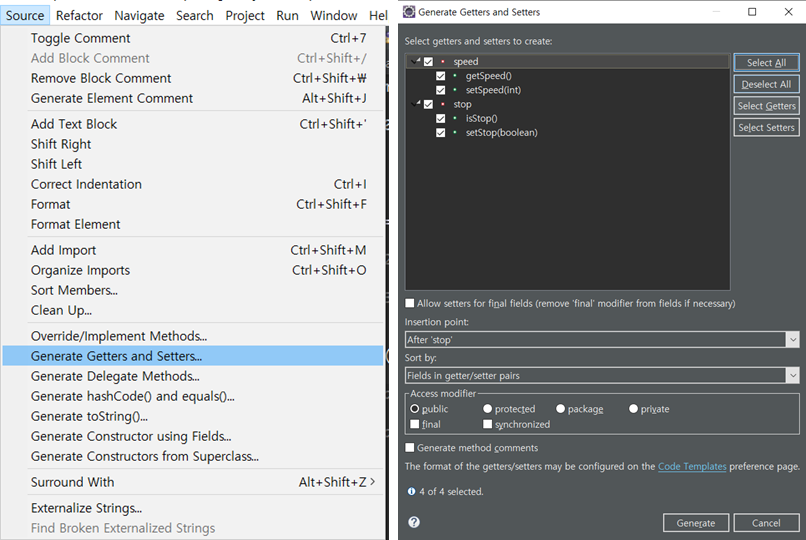This screenshot has width=806, height=540.
Task: Collapse the stop tree node
Action: pos(416,104)
